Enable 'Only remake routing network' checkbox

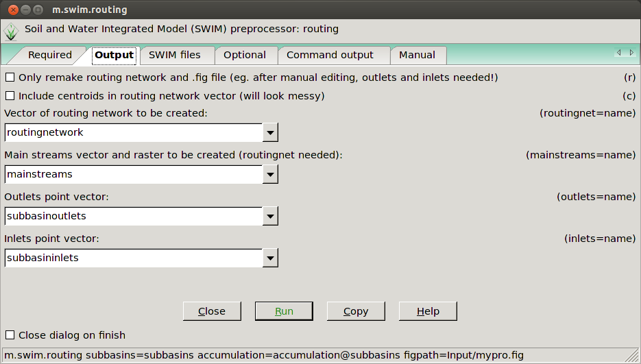pyautogui.click(x=10, y=77)
